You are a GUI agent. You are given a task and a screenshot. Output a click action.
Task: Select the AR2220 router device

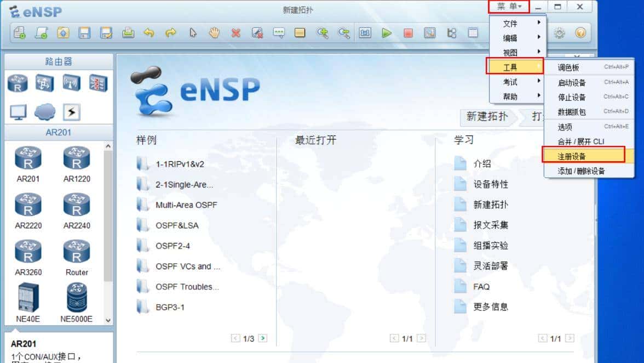coord(28,205)
